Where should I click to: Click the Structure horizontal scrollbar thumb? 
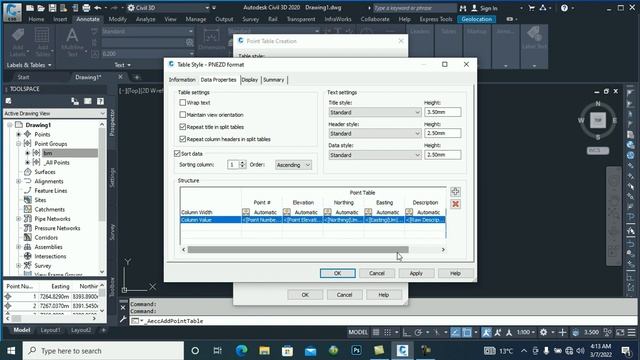pyautogui.click(x=298, y=249)
